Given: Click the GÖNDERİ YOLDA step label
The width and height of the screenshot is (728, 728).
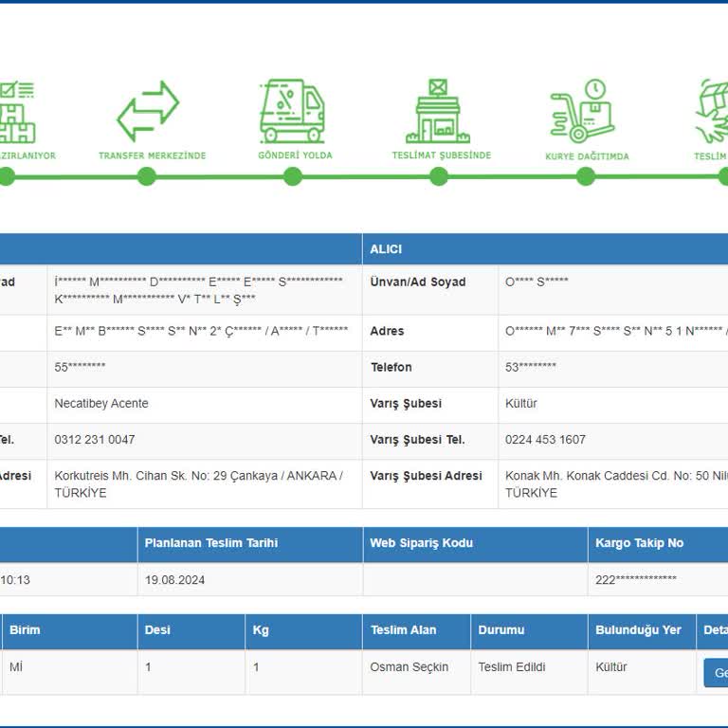Looking at the screenshot, I should [296, 155].
